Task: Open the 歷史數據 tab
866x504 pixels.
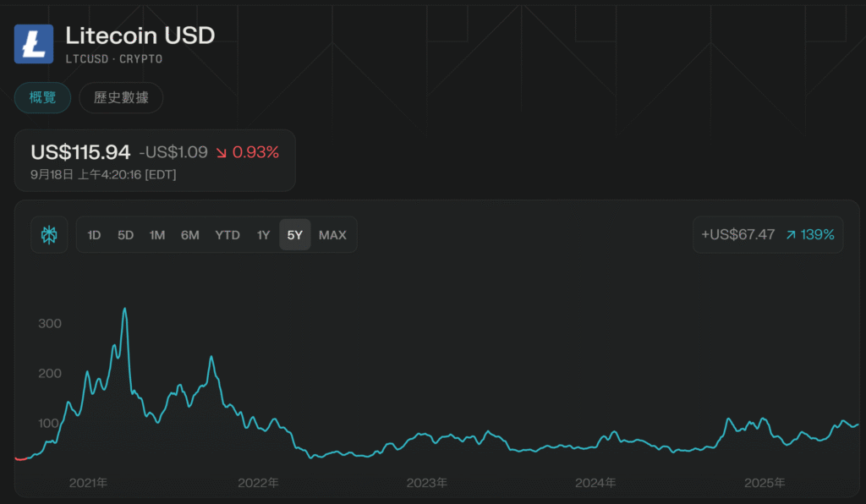Action: (x=121, y=98)
